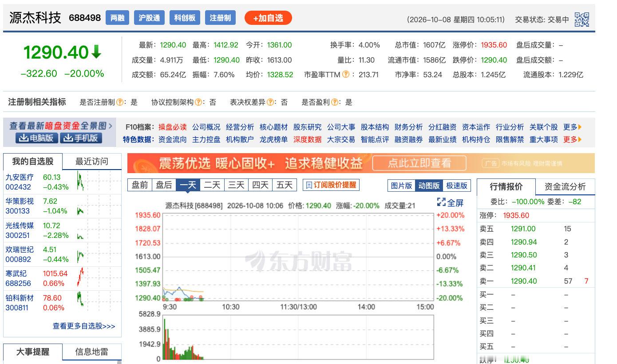
Task: Open the 深度数据 link
Action: click(308, 139)
